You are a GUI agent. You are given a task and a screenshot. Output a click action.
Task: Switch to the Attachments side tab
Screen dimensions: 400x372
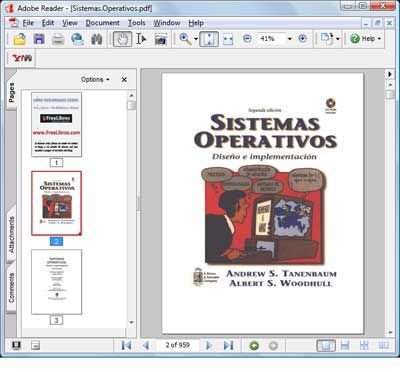(11, 234)
